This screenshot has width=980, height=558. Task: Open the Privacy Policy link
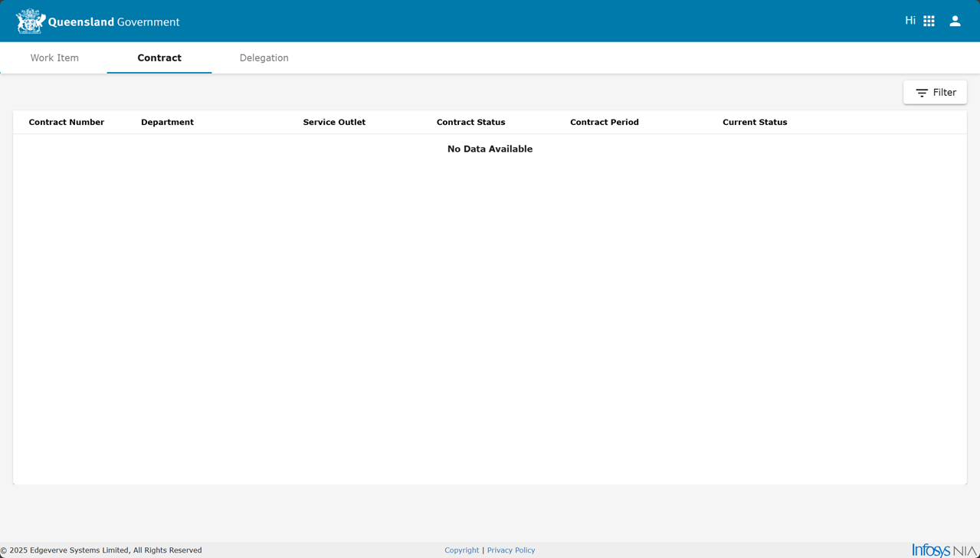(511, 550)
